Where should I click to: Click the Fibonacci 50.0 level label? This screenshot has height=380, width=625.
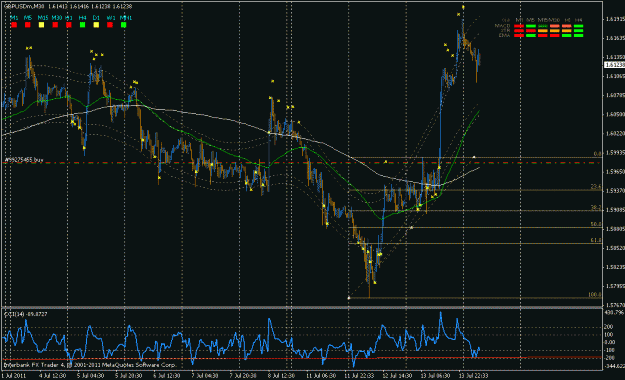tap(596, 224)
